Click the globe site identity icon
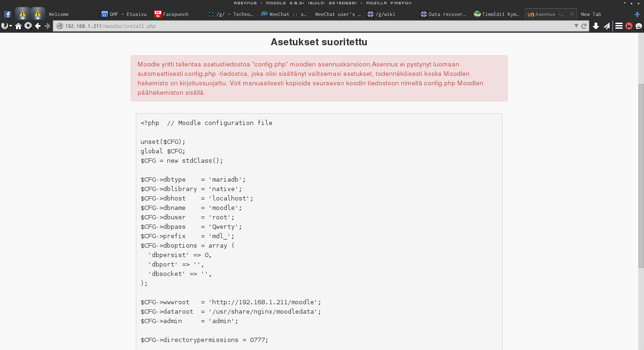Screen dimensions: 644x350 coord(60,26)
